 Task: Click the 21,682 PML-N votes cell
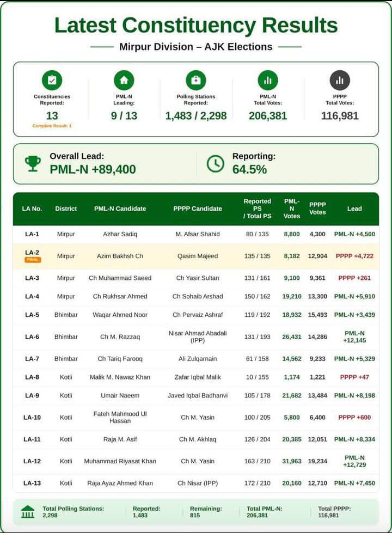pos(292,395)
